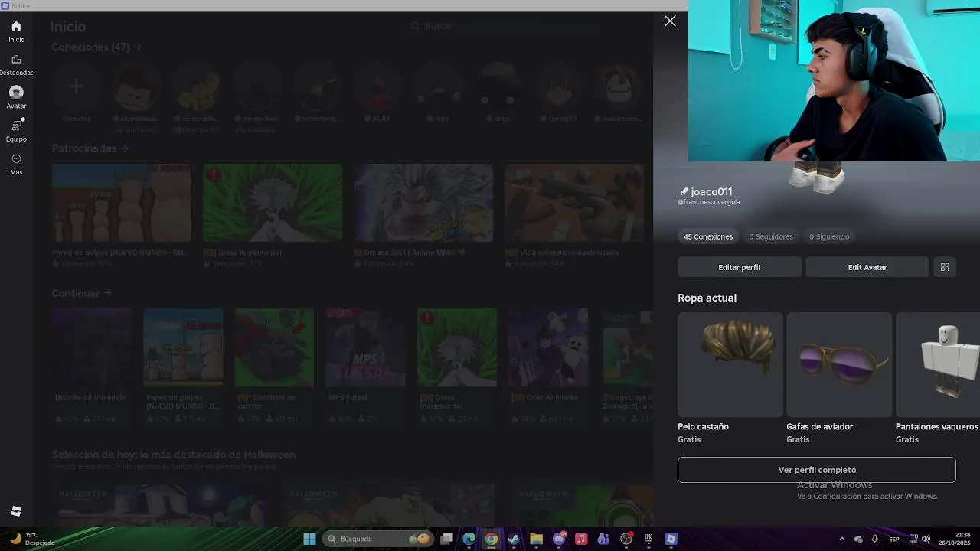Click the pencil icon beside joaco011
Screen dimensions: 980x551
[x=684, y=192]
